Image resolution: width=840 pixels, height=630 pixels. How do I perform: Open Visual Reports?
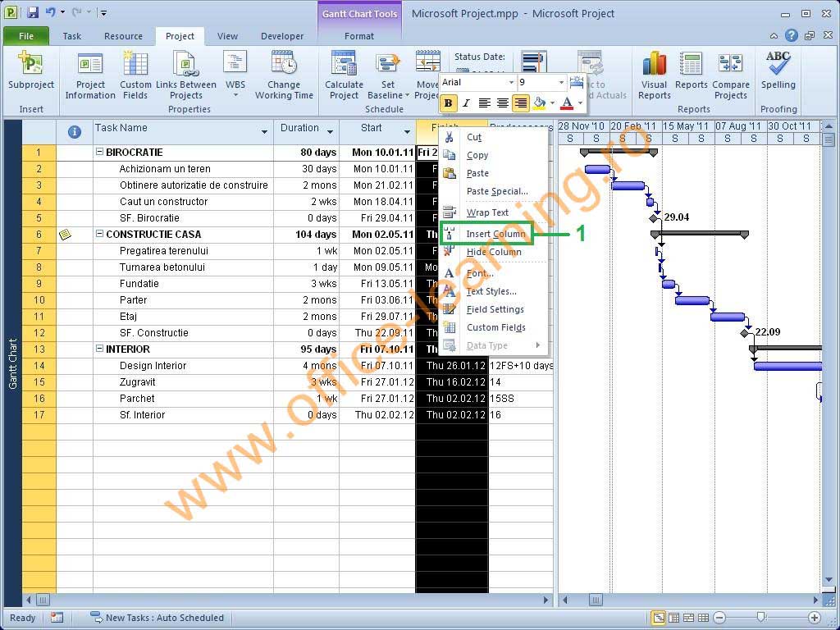(x=654, y=75)
